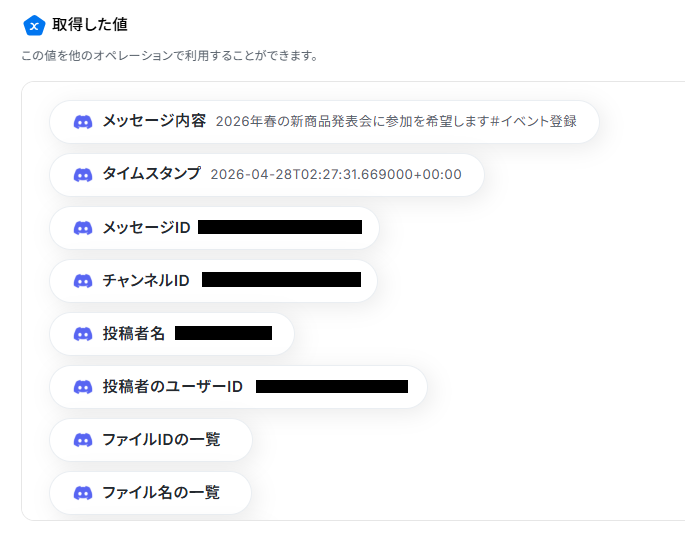The height and width of the screenshot is (553, 685).
Task: Click the 取得した値 section heading
Action: (x=90, y=25)
